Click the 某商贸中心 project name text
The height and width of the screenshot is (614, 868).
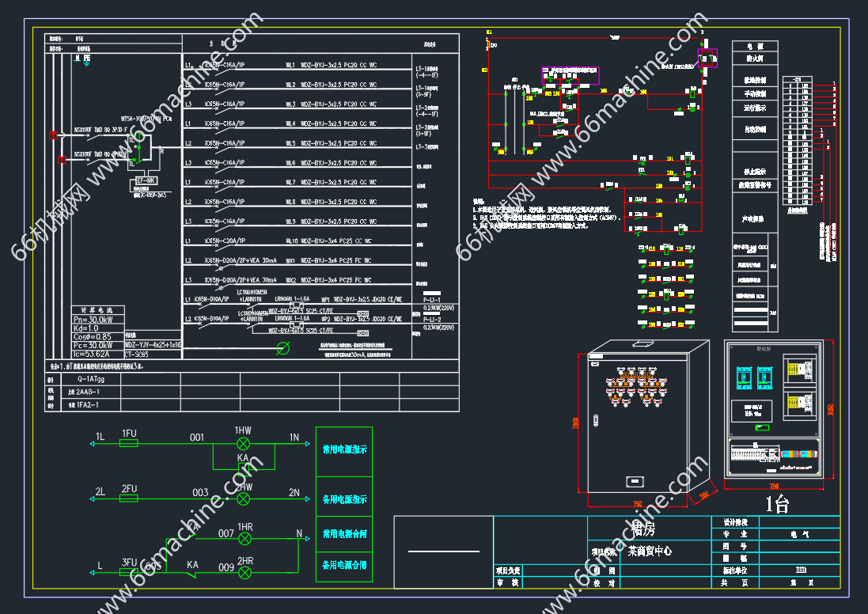click(649, 551)
